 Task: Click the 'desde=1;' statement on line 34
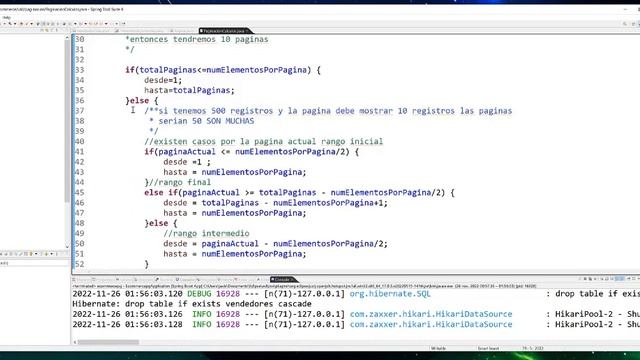(163, 80)
